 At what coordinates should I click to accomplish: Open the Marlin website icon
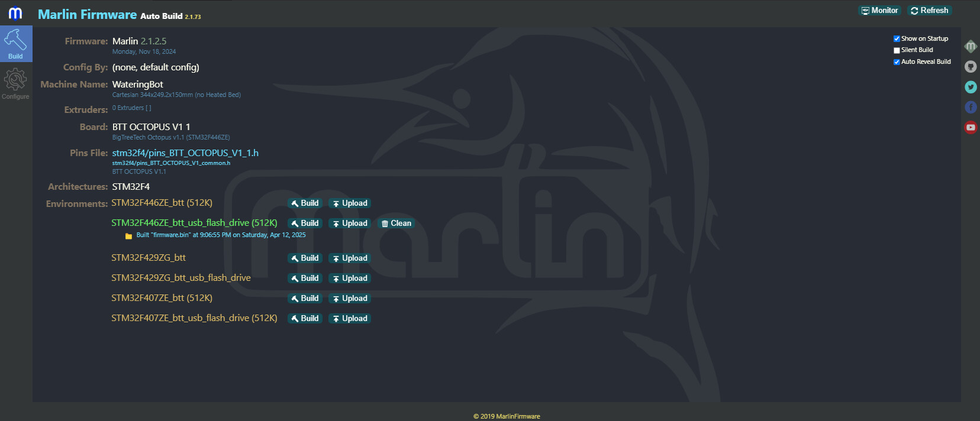(x=971, y=46)
